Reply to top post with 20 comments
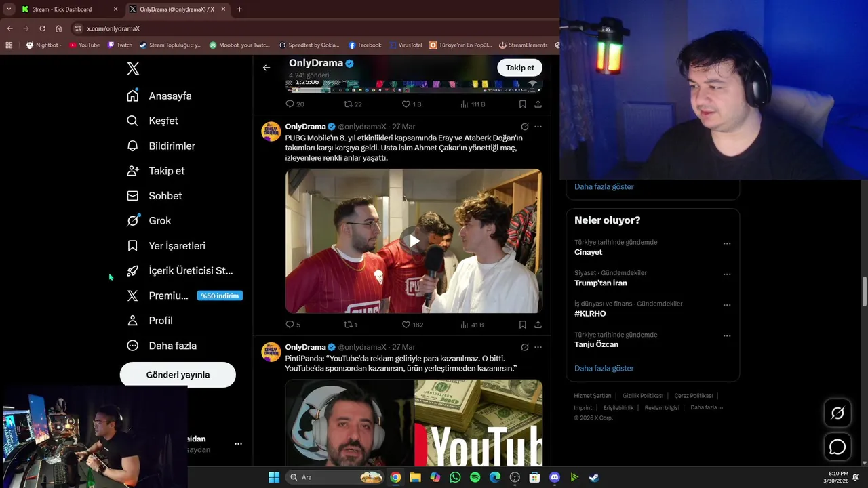 (295, 104)
